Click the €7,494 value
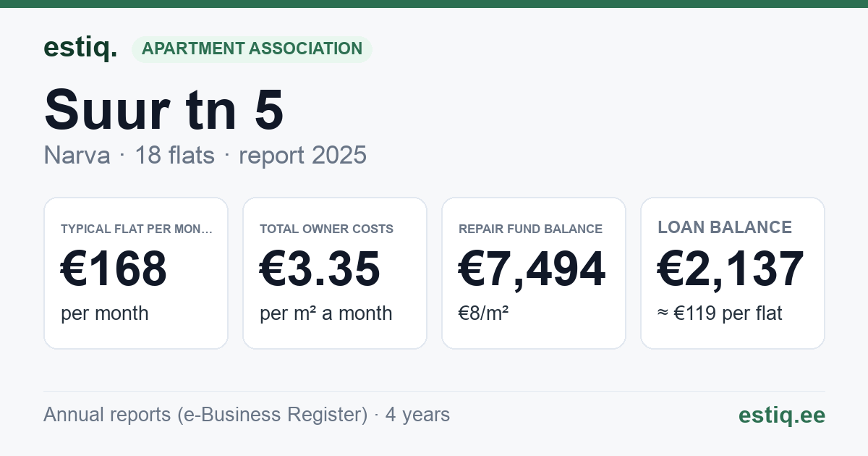The width and height of the screenshot is (868, 456). coord(532,269)
